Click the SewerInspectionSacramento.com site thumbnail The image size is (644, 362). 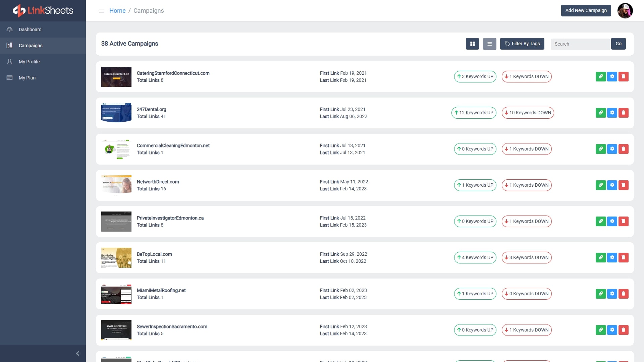point(116,330)
